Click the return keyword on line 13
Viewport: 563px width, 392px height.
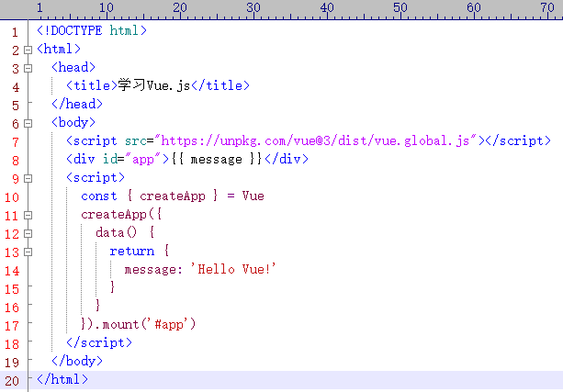click(131, 251)
